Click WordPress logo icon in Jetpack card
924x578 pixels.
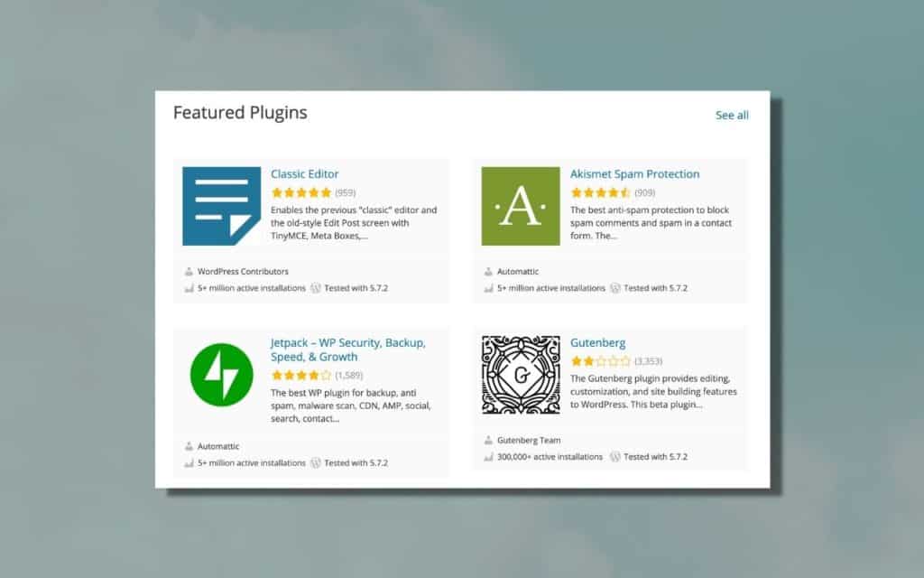coord(316,463)
